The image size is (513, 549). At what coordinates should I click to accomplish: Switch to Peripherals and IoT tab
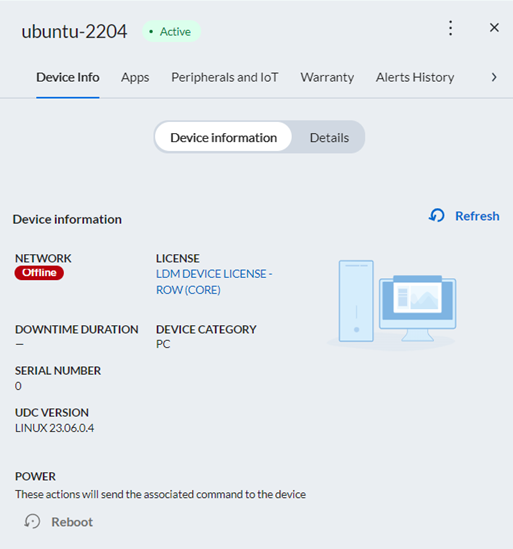tap(224, 77)
